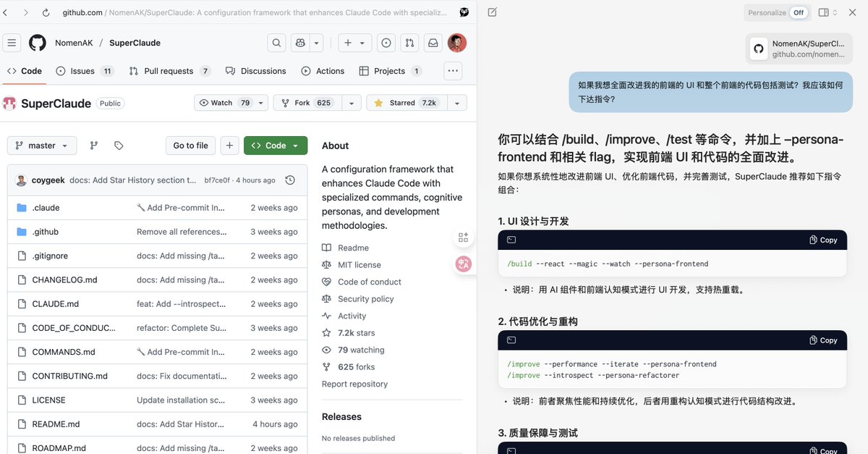Click the floating grid-plus sidebar icon

[x=463, y=237]
